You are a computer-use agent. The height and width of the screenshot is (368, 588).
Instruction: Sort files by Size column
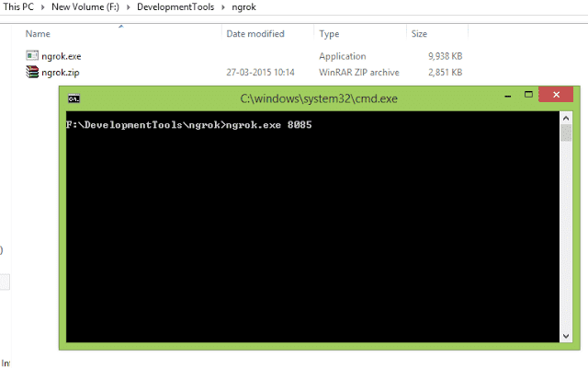click(x=419, y=34)
